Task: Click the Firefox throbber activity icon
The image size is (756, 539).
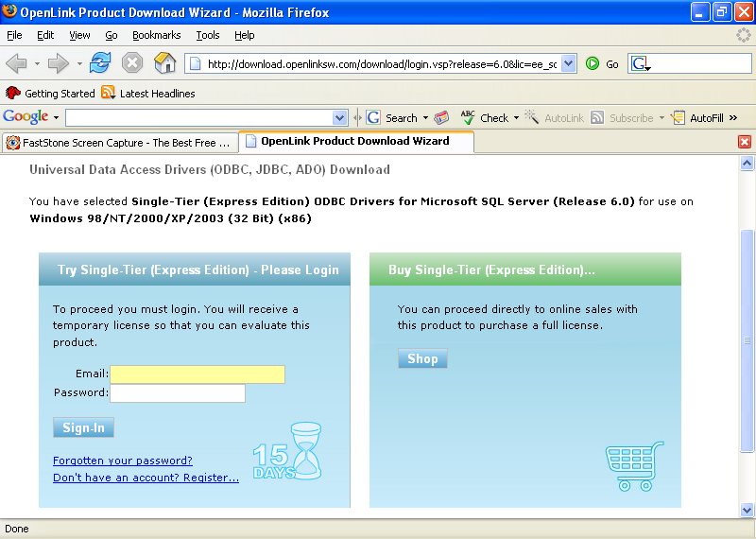Action: pos(744,35)
